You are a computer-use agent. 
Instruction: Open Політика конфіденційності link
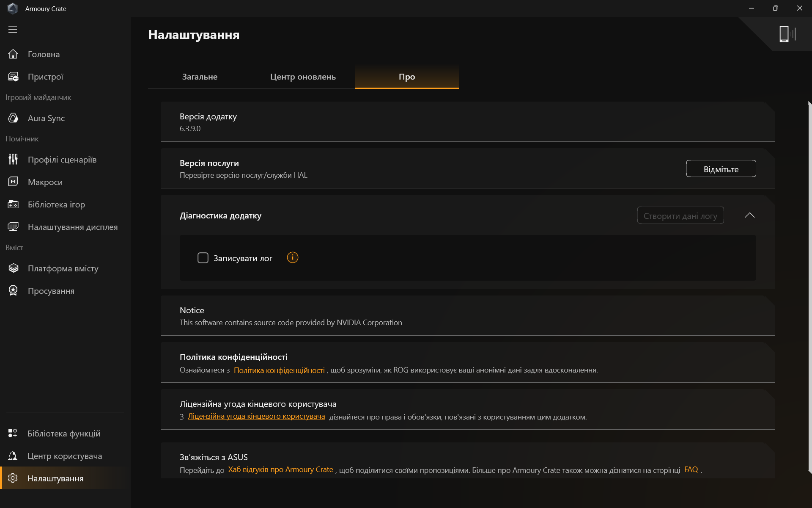pyautogui.click(x=279, y=370)
